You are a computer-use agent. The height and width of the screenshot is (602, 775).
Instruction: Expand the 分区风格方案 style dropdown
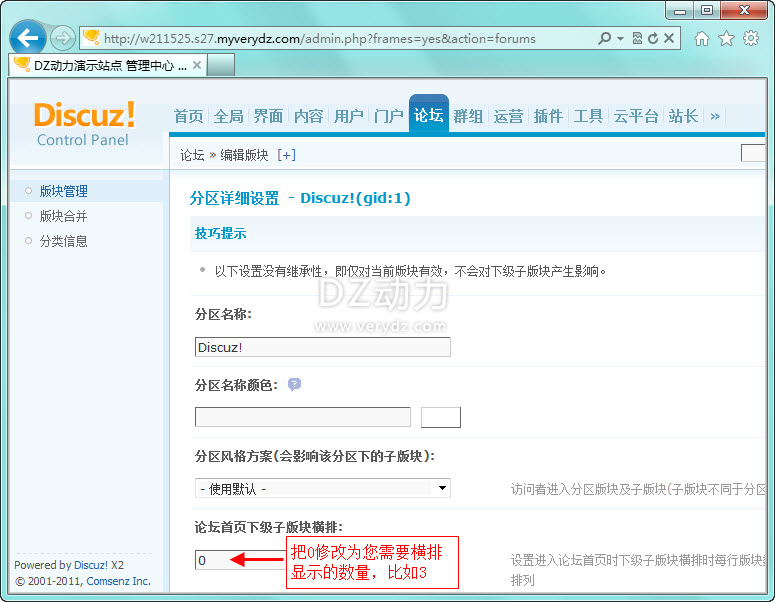pyautogui.click(x=443, y=488)
